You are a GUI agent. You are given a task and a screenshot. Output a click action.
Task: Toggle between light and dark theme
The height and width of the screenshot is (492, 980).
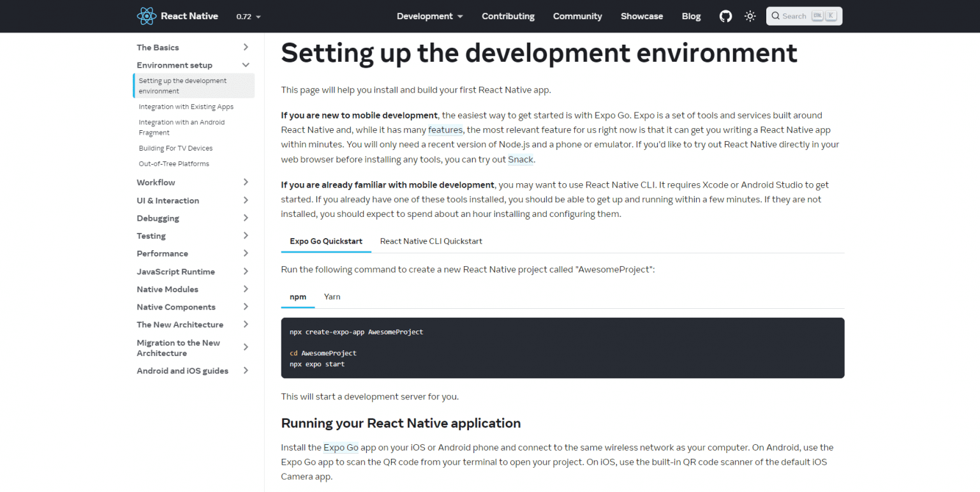coord(750,16)
